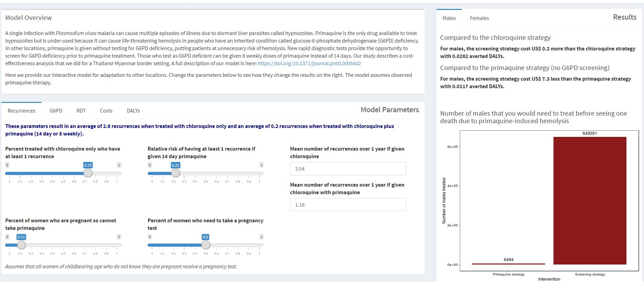Open the DALYs tab
644x282 pixels.
pyautogui.click(x=133, y=110)
